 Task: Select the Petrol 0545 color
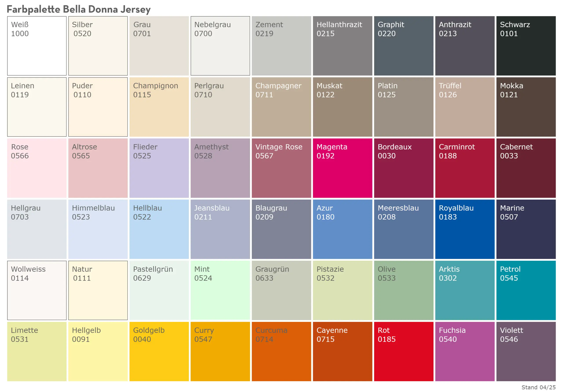tap(526, 290)
